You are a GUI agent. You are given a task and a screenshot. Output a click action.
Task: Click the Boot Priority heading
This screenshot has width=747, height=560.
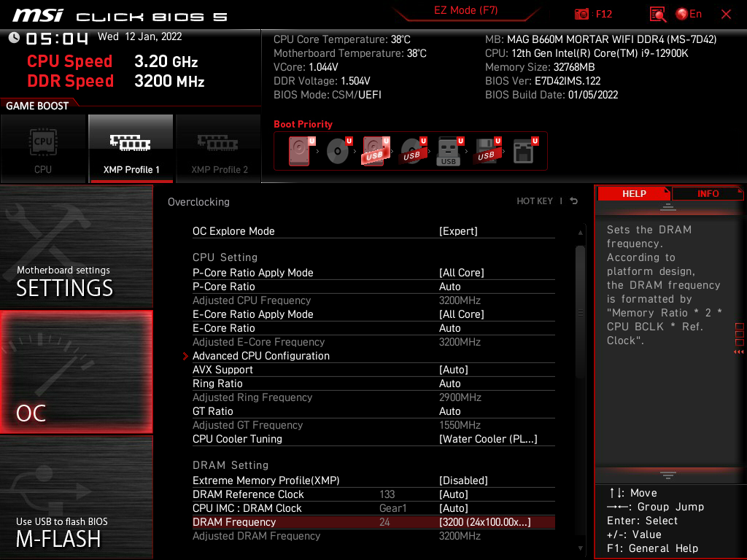(x=303, y=124)
